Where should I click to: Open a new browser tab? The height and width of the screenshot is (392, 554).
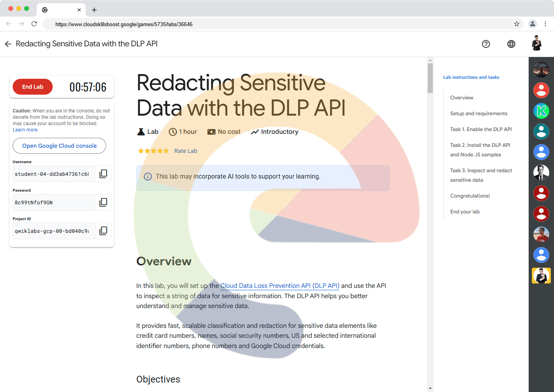click(x=94, y=10)
